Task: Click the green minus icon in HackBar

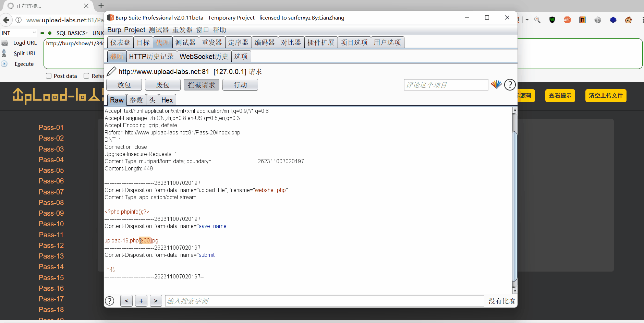Action: point(42,33)
